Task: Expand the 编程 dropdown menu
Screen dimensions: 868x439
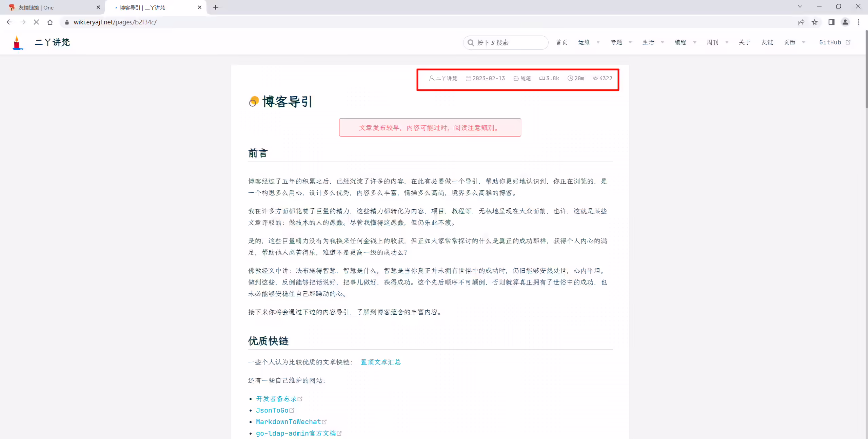Action: tap(685, 42)
